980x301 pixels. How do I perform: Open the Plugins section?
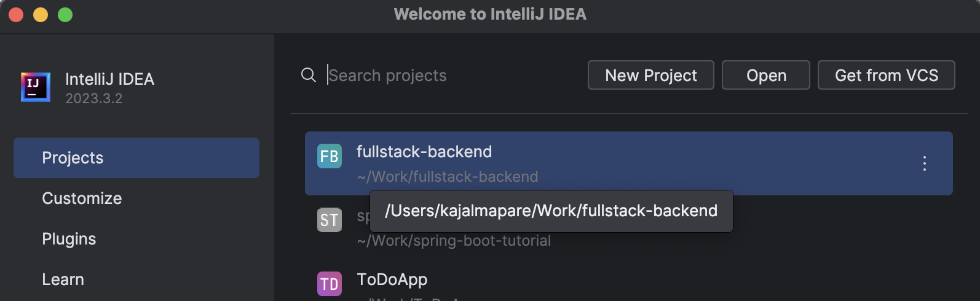pyautogui.click(x=69, y=239)
